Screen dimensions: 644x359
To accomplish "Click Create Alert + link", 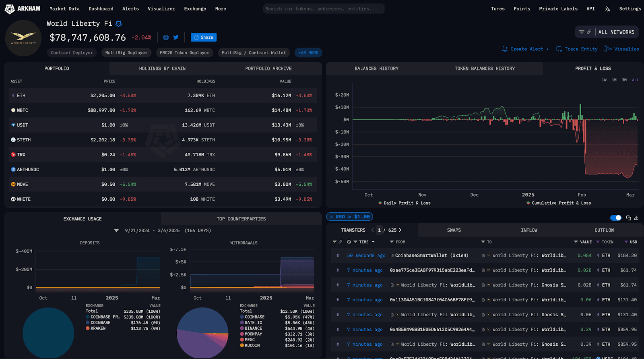I will (x=525, y=49).
